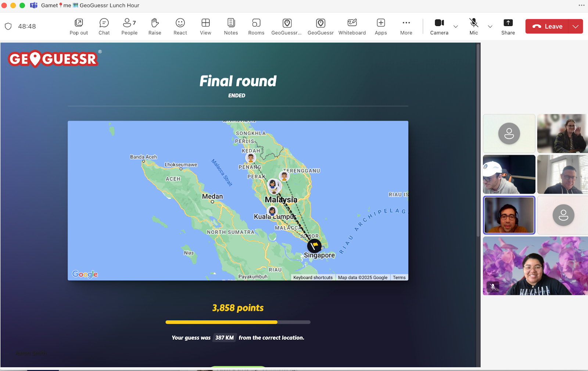Open the More options menu
The image size is (588, 371).
(406, 27)
